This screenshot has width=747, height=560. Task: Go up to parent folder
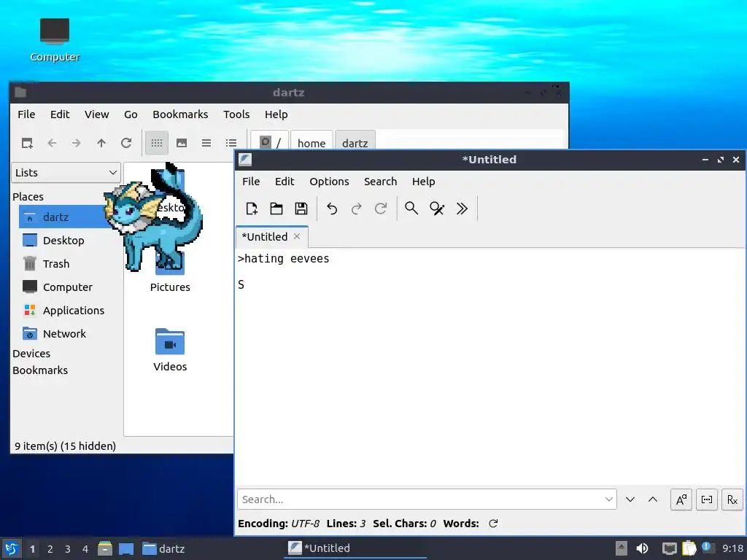pos(101,143)
